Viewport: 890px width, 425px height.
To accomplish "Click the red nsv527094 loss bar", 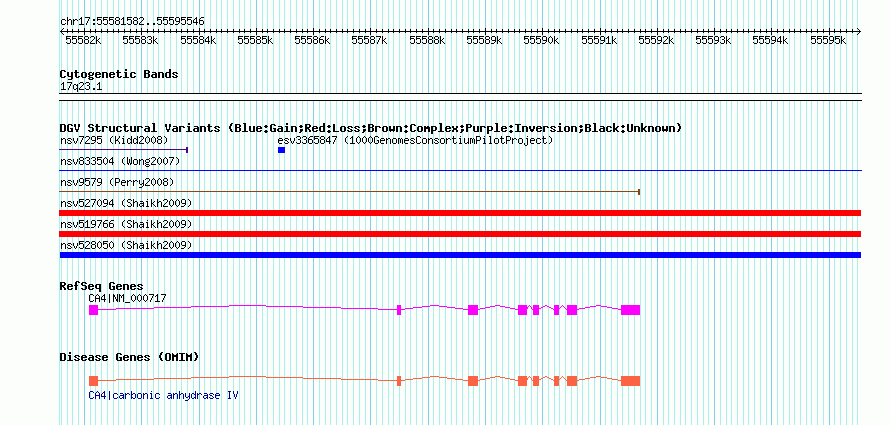I will tap(460, 213).
